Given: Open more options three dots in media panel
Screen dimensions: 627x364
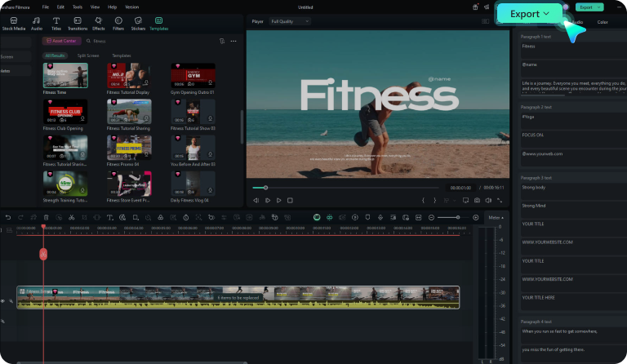Looking at the screenshot, I should [233, 41].
